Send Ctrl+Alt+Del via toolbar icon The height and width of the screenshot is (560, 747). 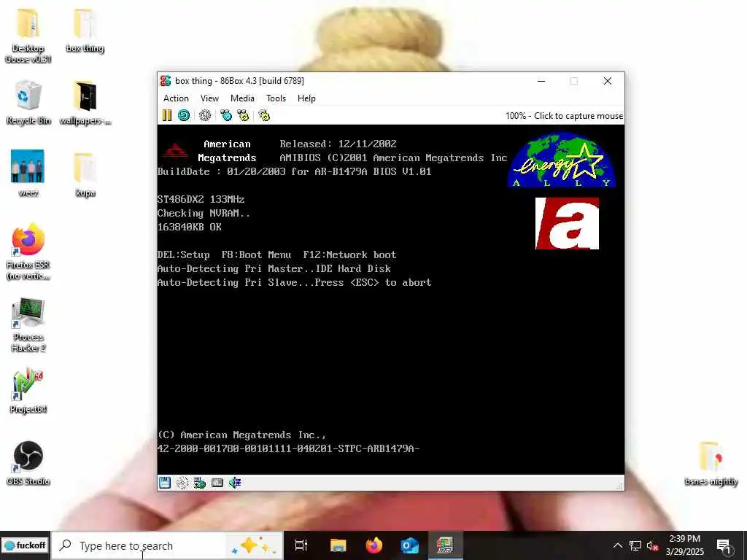(x=226, y=115)
